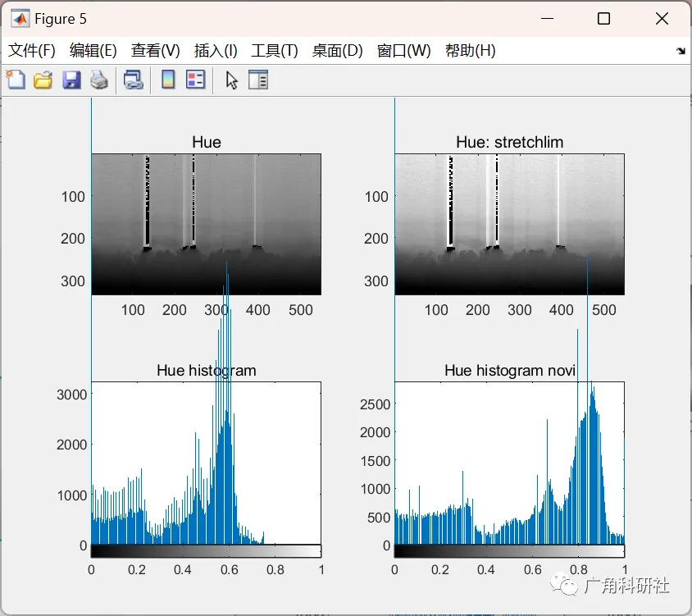Click the grayscale colorbar under Hue histogram novi
Image resolution: width=692 pixels, height=616 pixels.
(510, 551)
